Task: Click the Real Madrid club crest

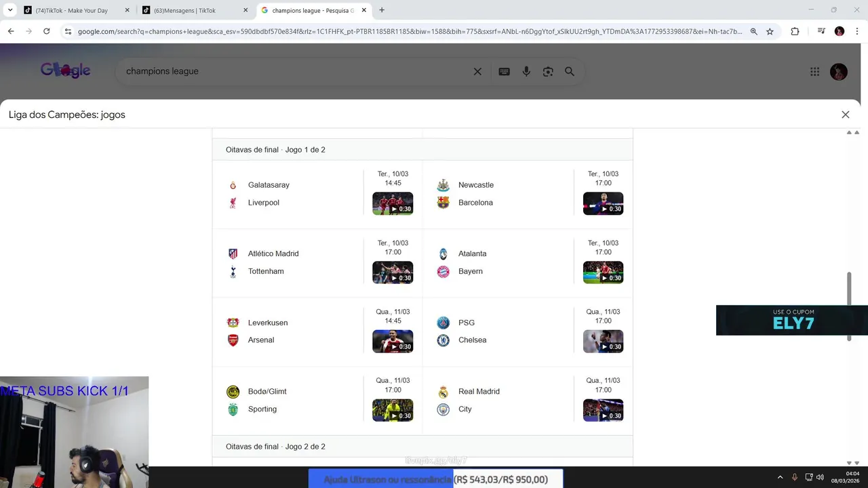Action: tap(443, 392)
